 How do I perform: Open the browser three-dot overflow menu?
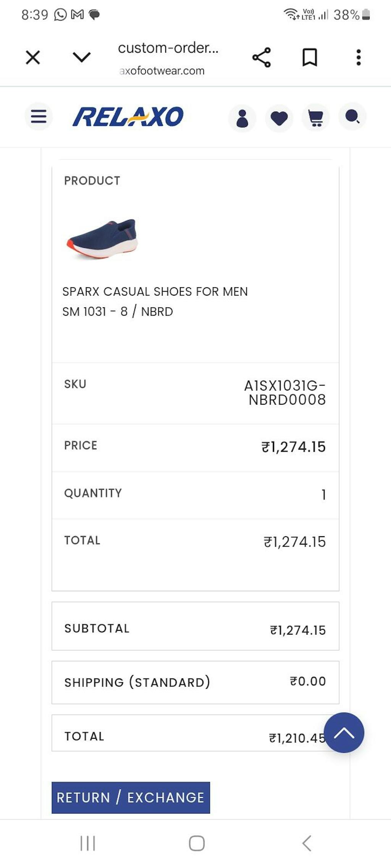click(x=358, y=58)
